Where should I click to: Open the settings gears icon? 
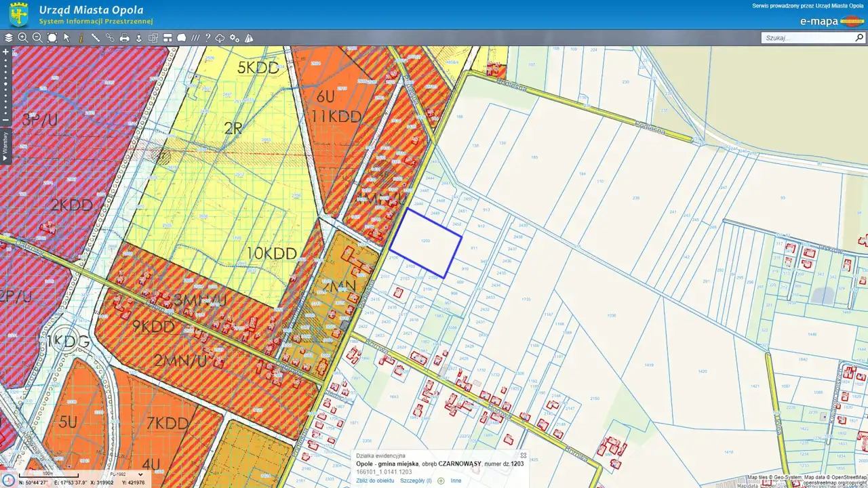click(x=235, y=38)
